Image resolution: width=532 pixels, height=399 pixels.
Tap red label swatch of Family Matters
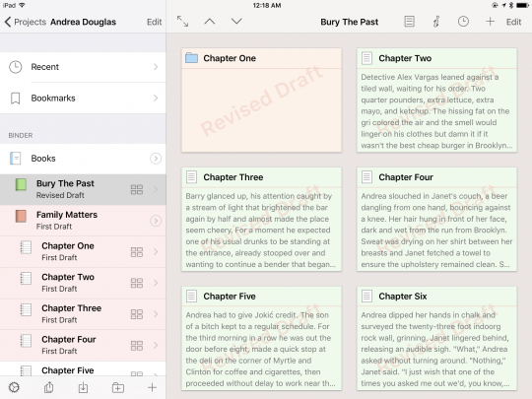21,216
